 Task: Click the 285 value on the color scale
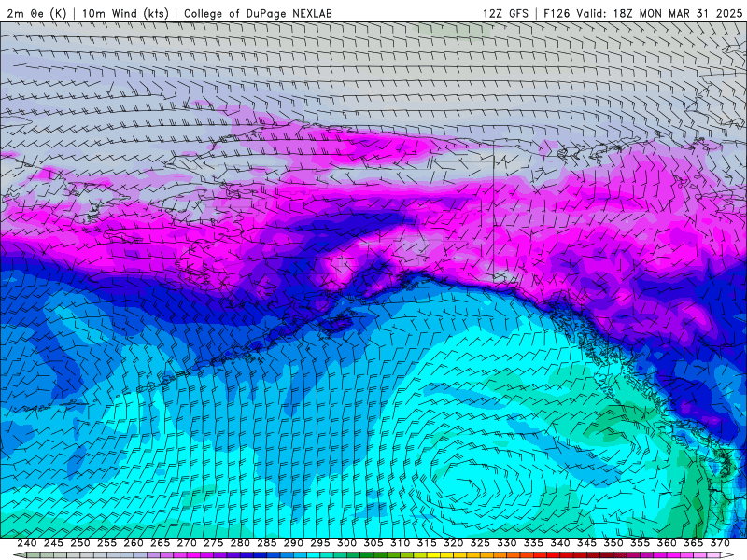(267, 543)
